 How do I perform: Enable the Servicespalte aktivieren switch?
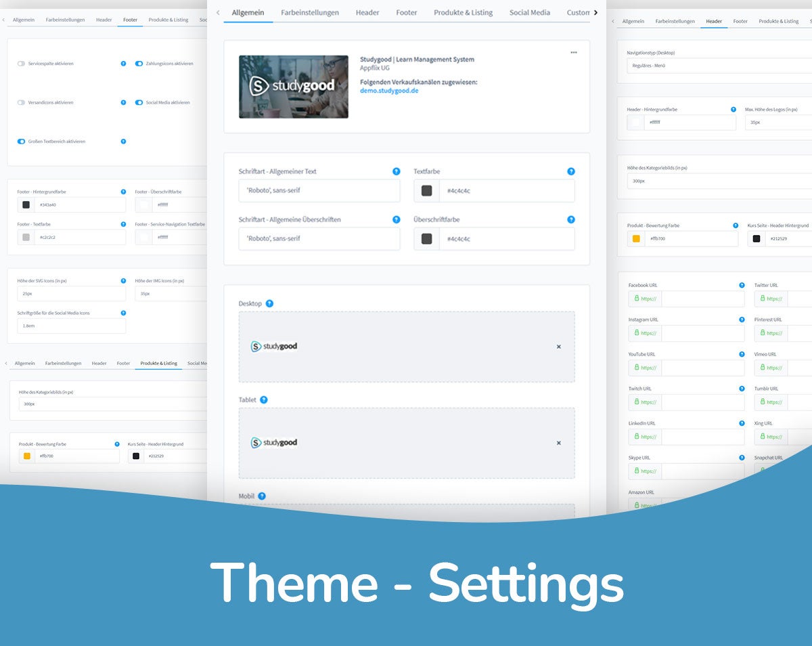21,64
